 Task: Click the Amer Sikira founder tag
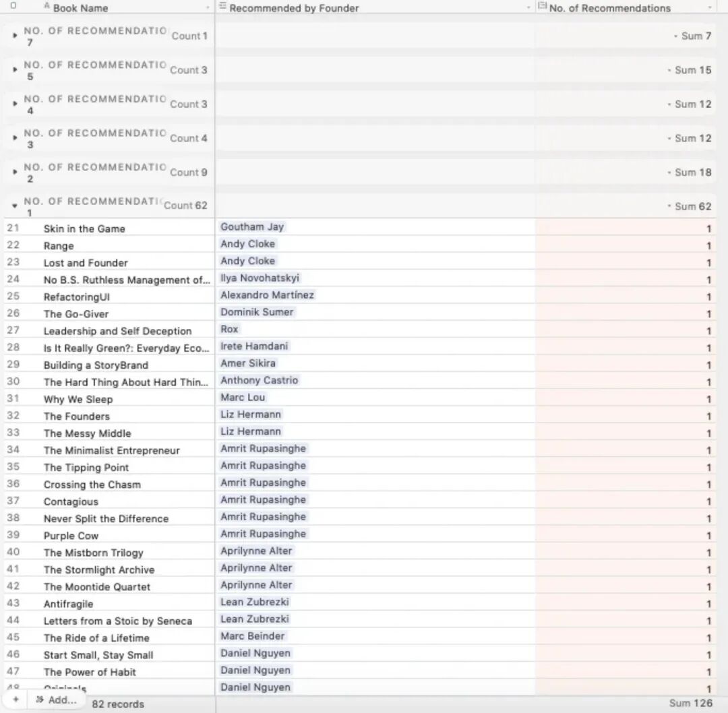[248, 363]
